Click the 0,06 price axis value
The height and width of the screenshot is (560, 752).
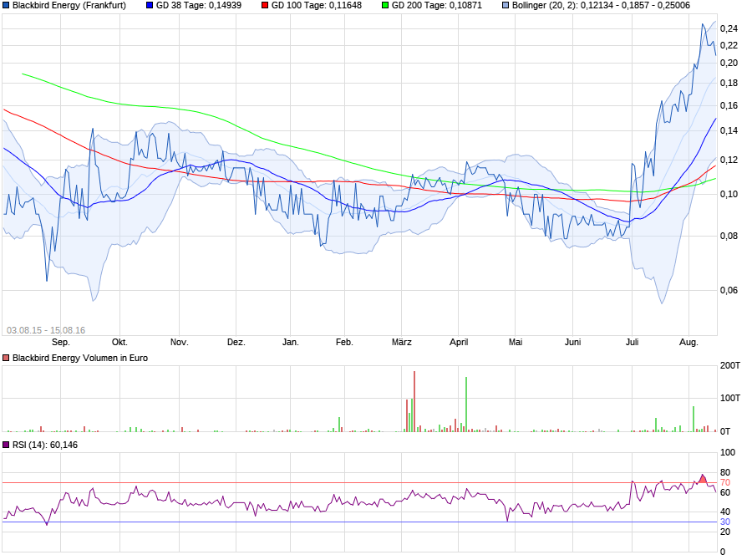729,290
